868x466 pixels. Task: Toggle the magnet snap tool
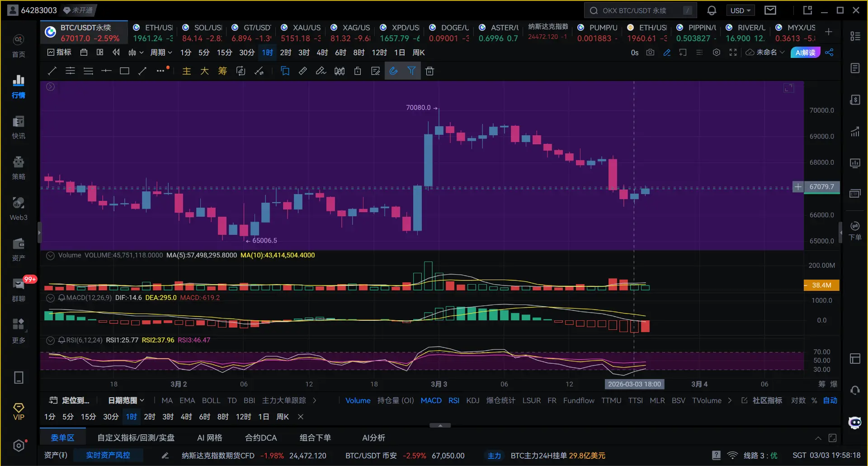click(x=394, y=71)
